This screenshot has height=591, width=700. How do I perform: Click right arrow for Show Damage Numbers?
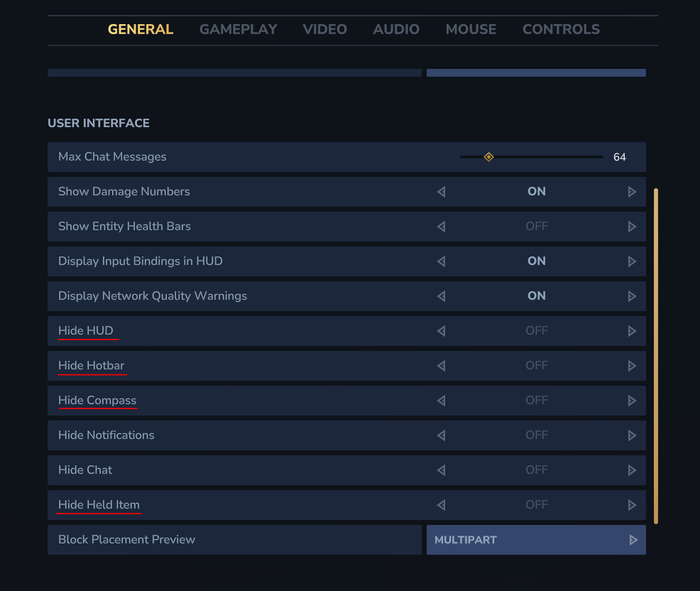[632, 192]
